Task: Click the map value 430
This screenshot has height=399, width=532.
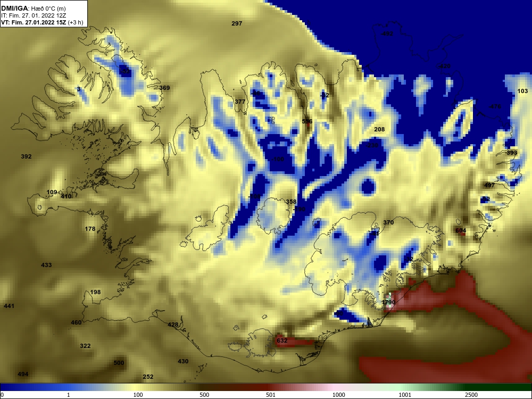Action: click(183, 361)
